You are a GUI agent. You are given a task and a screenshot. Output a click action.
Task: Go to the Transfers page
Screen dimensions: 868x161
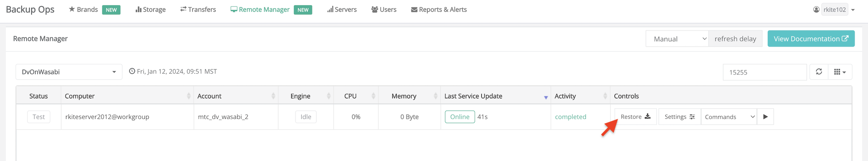click(198, 10)
